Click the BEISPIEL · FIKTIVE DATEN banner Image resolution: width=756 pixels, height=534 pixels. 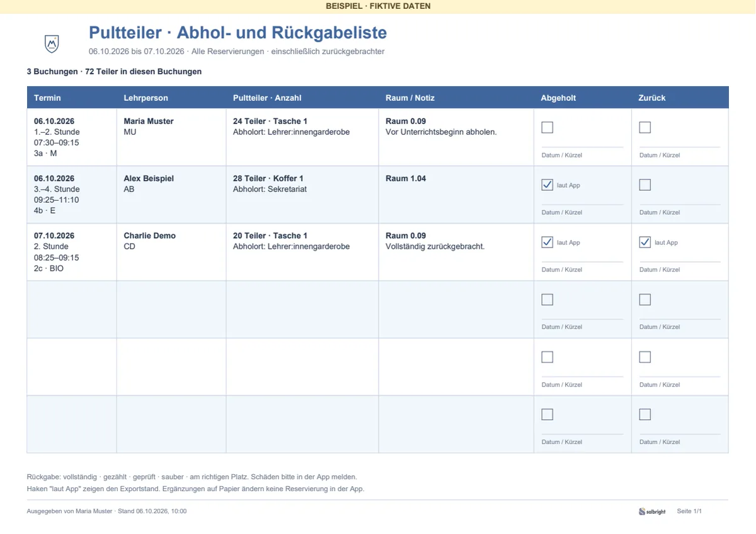click(x=378, y=6)
